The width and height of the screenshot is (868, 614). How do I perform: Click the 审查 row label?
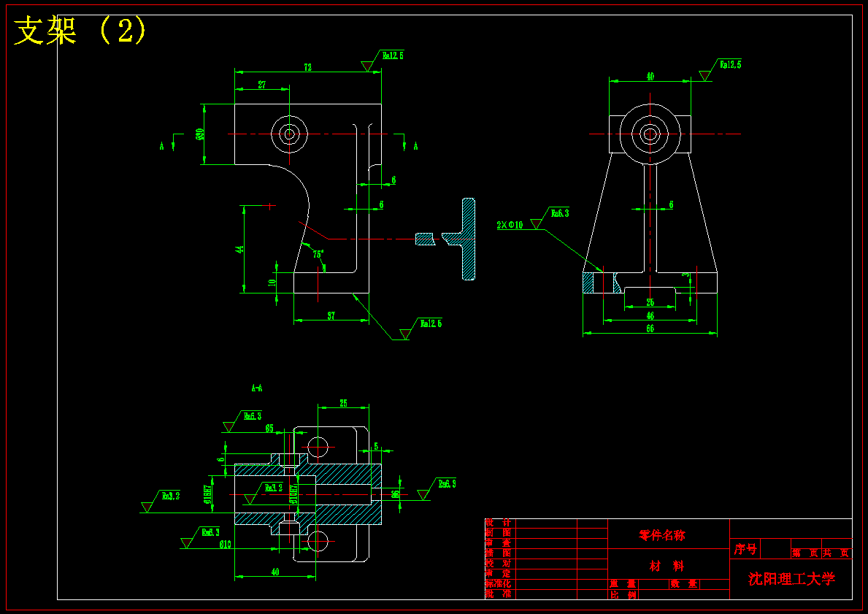[498, 543]
